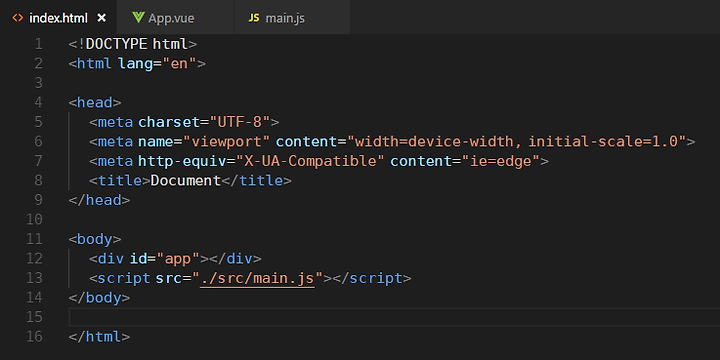Click the content="ie=edge" attribute
Screen dimensions: 720x360
[465, 161]
